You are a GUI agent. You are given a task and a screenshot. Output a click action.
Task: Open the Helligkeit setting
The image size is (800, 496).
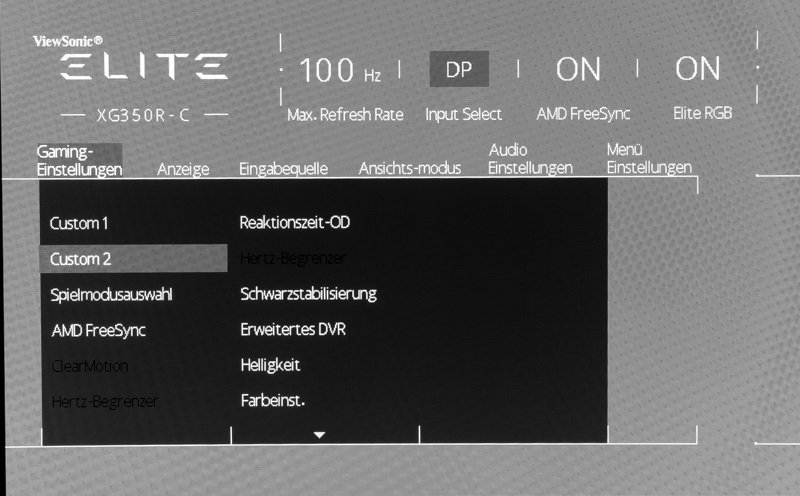coord(270,365)
